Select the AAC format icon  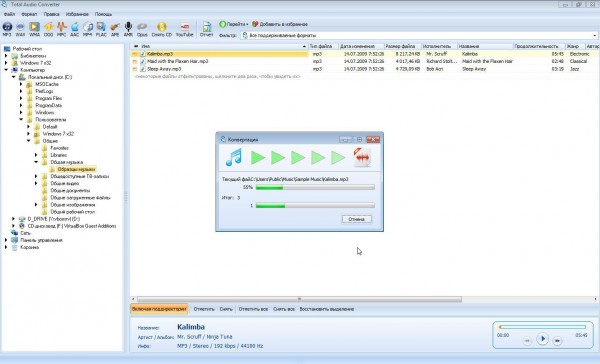75,27
